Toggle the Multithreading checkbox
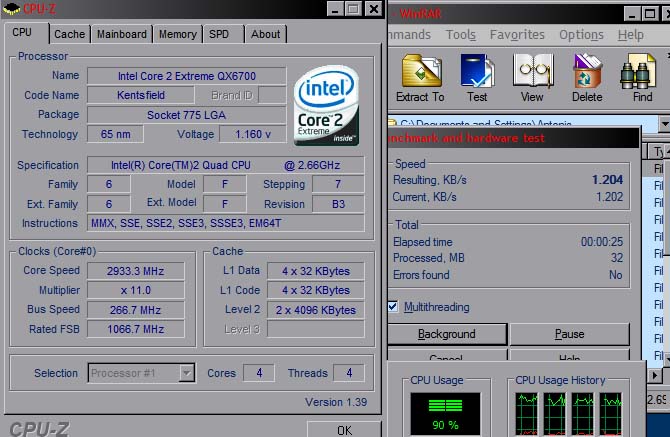 (x=393, y=306)
